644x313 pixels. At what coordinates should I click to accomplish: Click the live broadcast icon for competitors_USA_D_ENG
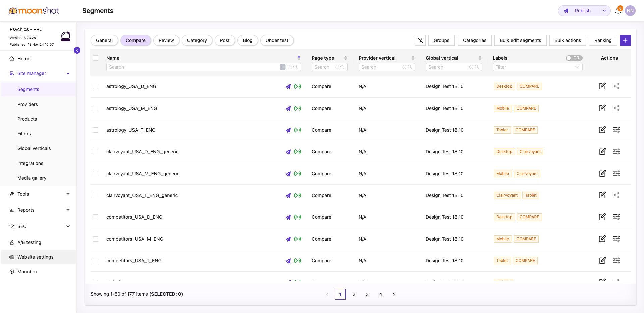click(x=298, y=217)
